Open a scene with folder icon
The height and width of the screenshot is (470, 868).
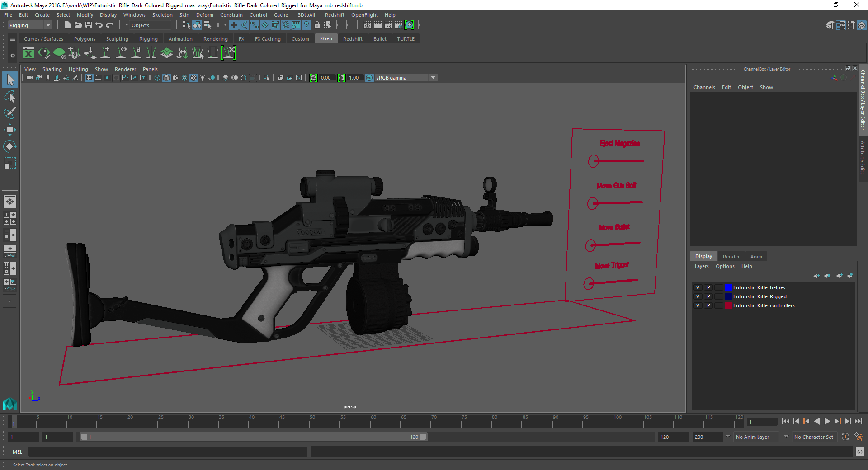pos(78,25)
